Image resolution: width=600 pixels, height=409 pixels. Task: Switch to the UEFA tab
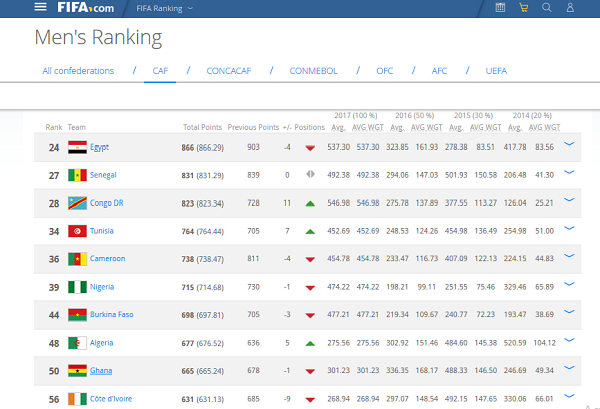tap(496, 71)
